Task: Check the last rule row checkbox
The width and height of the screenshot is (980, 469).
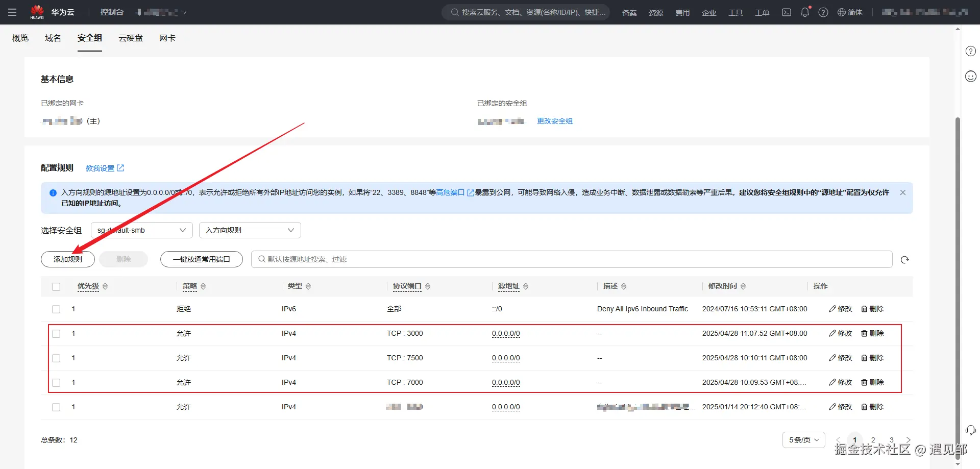Action: click(x=56, y=407)
